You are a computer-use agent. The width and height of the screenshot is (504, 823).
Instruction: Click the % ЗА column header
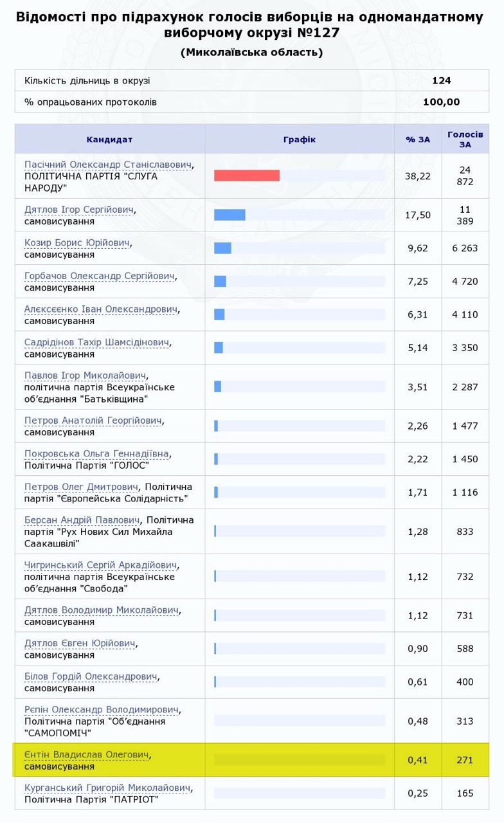click(x=418, y=140)
